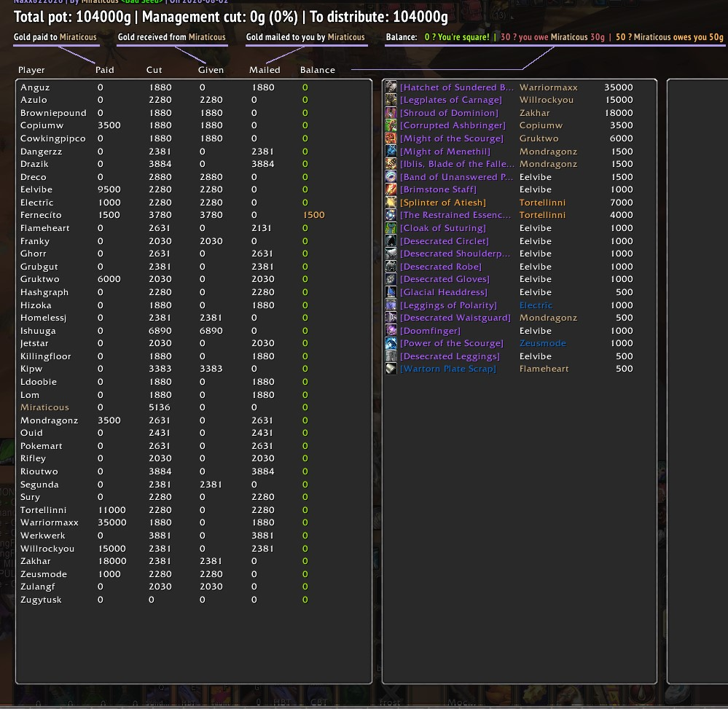Open the [Legplates of Carnage] item link
728x709 pixels.
(451, 100)
